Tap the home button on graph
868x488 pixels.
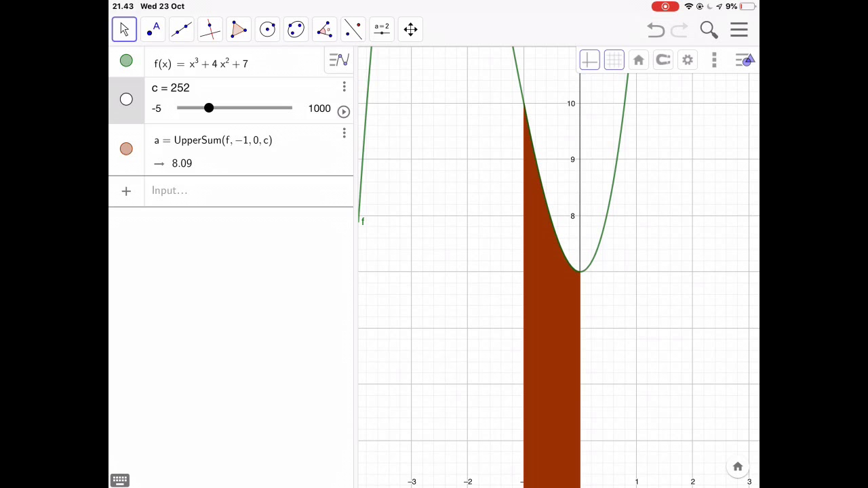point(738,466)
